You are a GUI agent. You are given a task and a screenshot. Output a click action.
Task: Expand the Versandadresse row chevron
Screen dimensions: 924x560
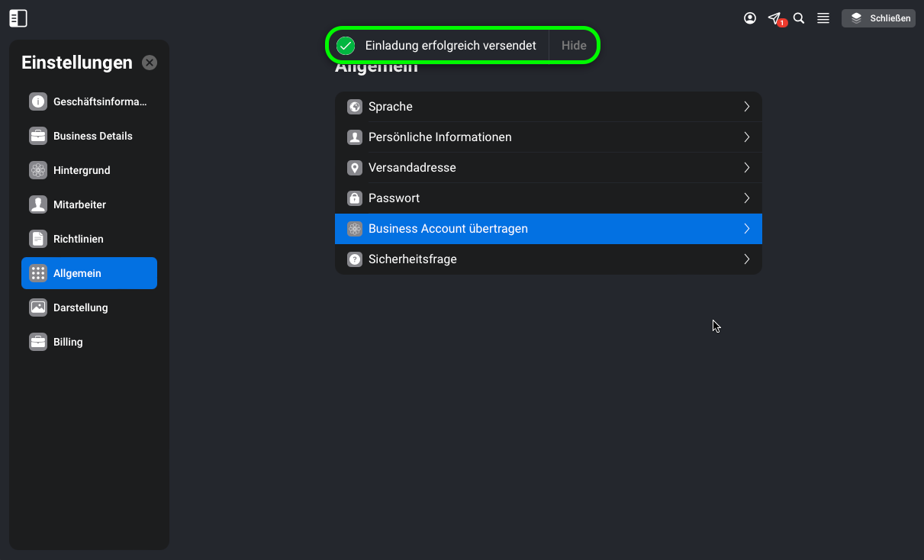pos(747,168)
